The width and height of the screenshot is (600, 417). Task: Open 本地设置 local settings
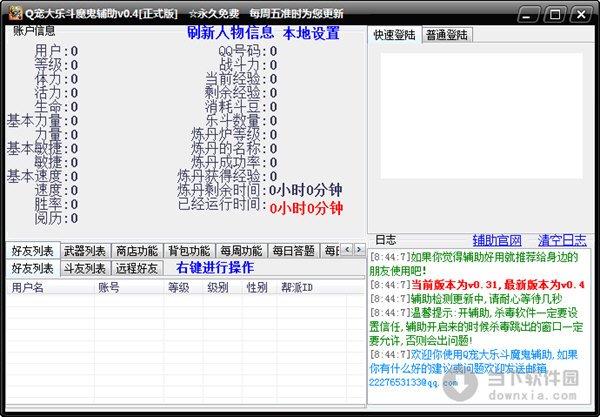311,33
